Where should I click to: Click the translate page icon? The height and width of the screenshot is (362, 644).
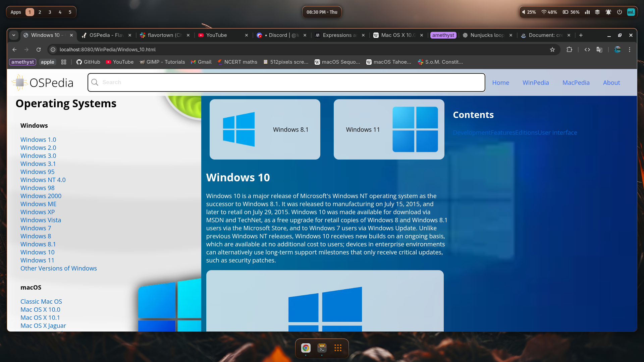click(599, 50)
